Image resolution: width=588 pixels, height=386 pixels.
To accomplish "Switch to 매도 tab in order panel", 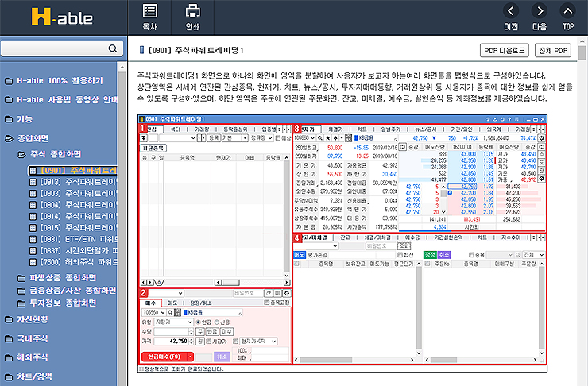I will (172, 303).
